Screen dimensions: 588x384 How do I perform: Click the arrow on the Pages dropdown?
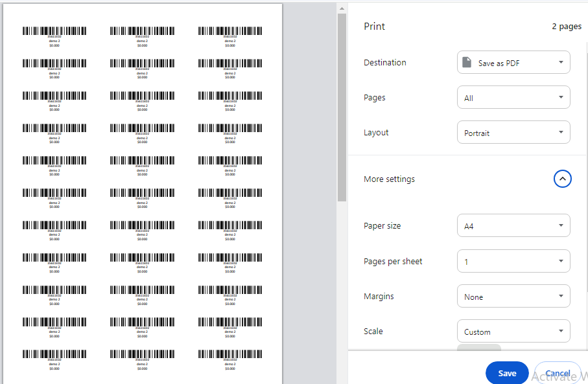tap(561, 98)
